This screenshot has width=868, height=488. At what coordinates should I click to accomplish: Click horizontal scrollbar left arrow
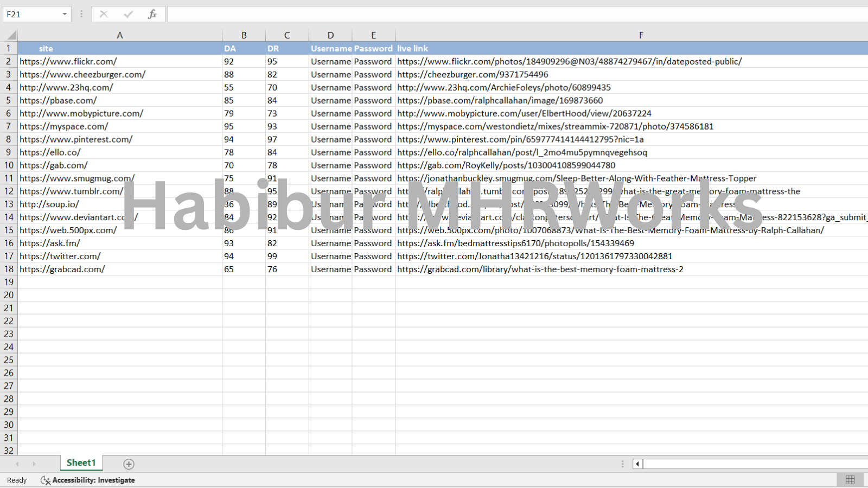[x=638, y=464]
